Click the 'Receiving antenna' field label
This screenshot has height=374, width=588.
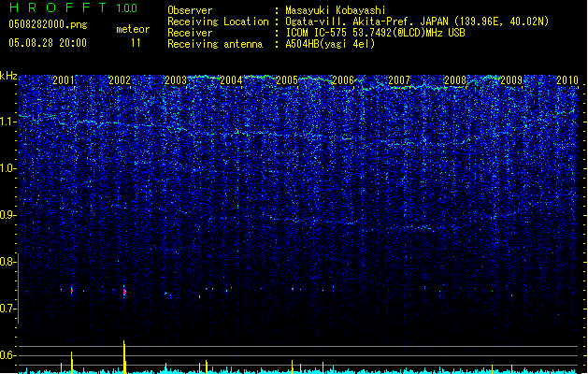[x=215, y=44]
